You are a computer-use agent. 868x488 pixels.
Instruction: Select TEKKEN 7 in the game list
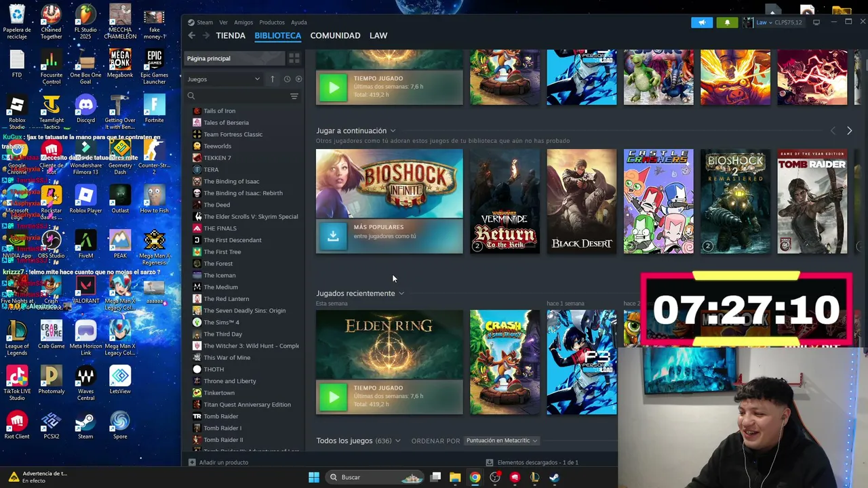click(x=217, y=158)
